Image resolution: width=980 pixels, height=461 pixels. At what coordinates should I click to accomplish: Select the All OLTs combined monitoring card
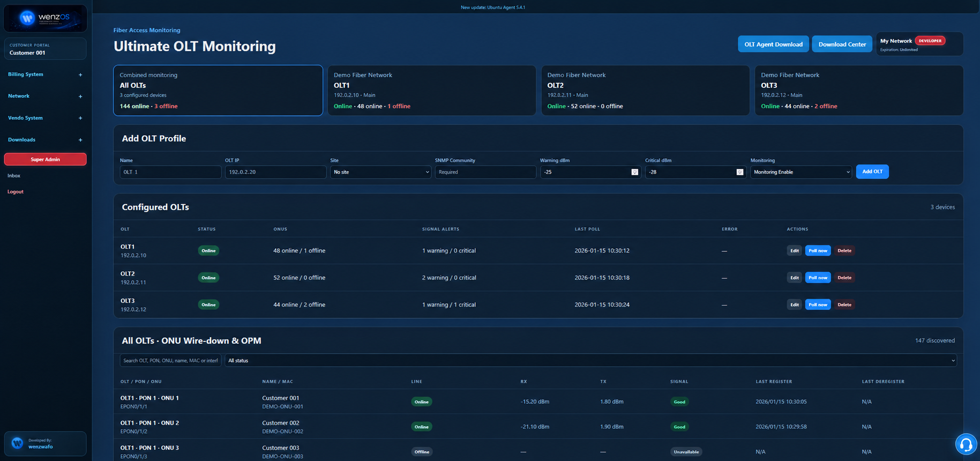tap(218, 91)
